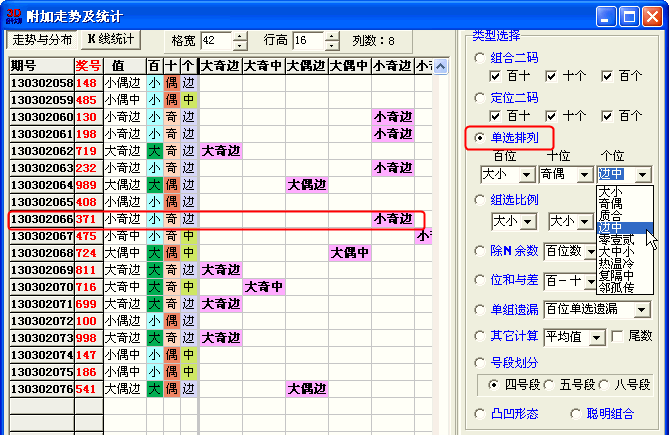Decrease 行高 value with down spinner arrow
The image size is (669, 435).
(332, 46)
